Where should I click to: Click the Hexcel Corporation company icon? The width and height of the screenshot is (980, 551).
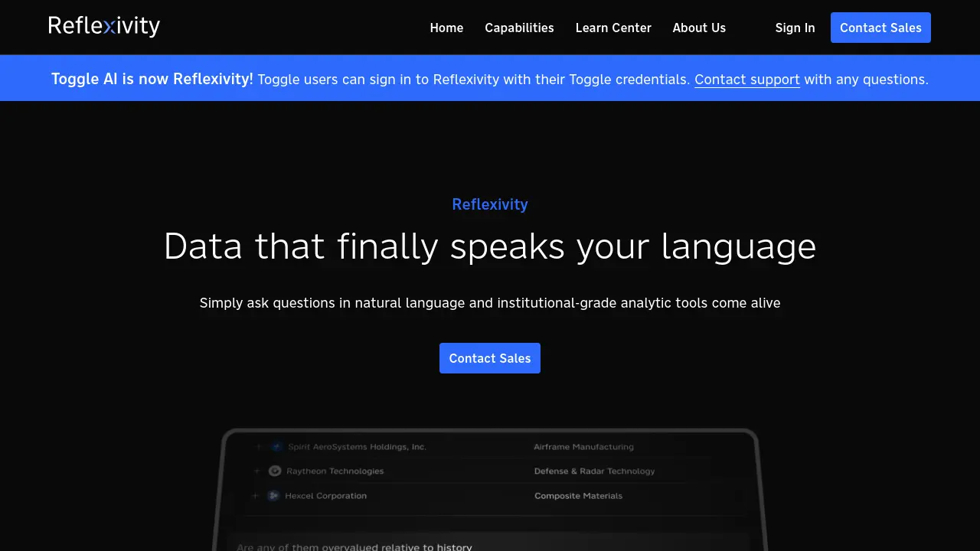tap(273, 496)
